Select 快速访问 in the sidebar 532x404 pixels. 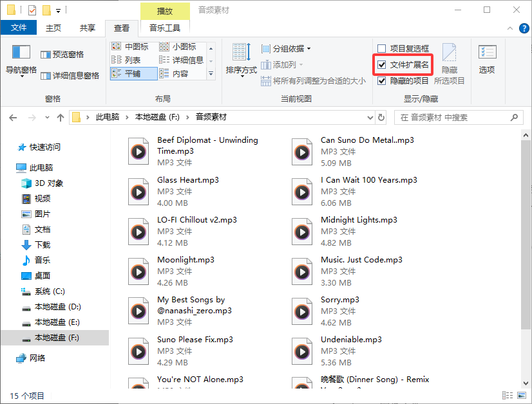click(x=39, y=147)
